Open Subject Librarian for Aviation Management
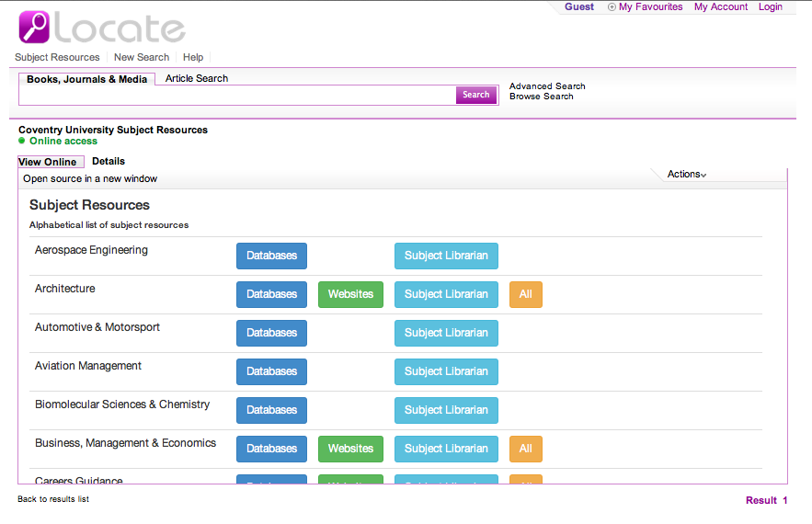This screenshot has height=524, width=812. point(446,371)
